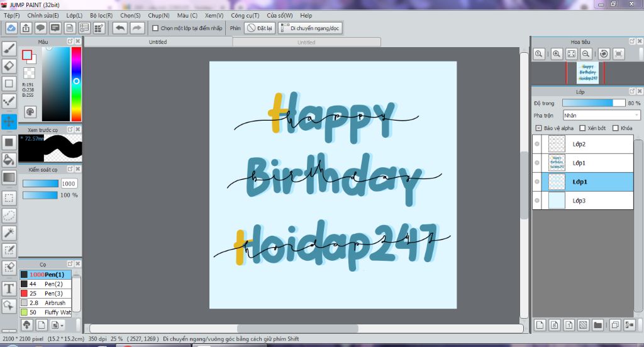Select the Operation object tool

point(9,306)
